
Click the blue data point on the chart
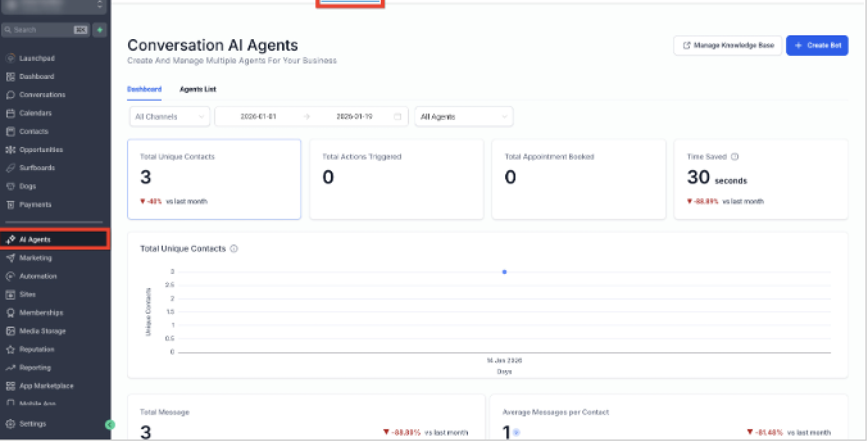[505, 272]
